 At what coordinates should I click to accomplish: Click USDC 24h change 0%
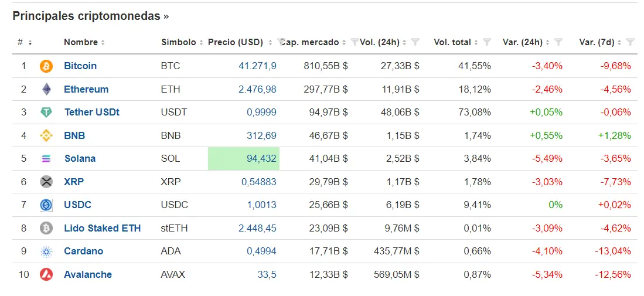coord(556,205)
